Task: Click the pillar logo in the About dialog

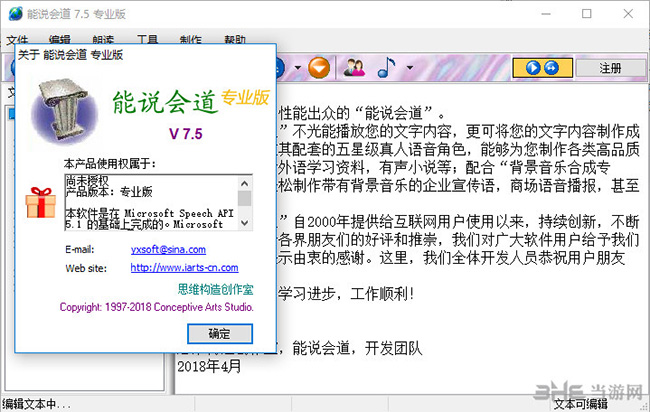Action: click(x=64, y=111)
